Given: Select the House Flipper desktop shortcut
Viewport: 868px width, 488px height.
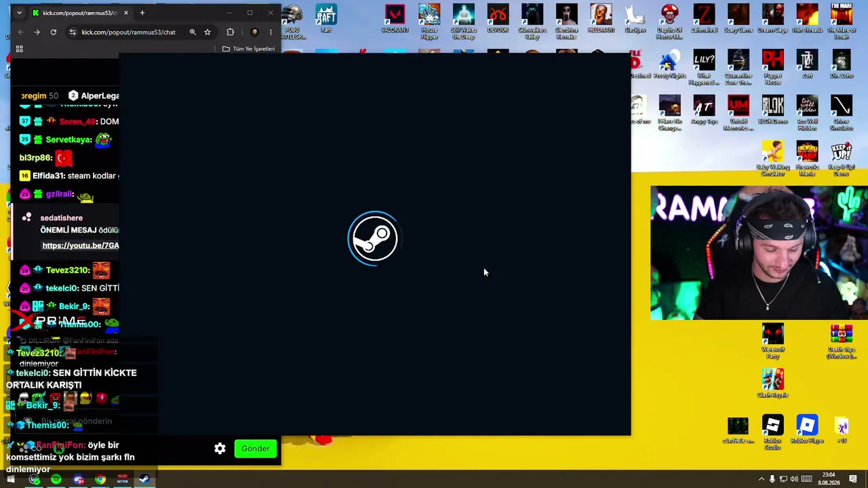Looking at the screenshot, I should pyautogui.click(x=429, y=21).
